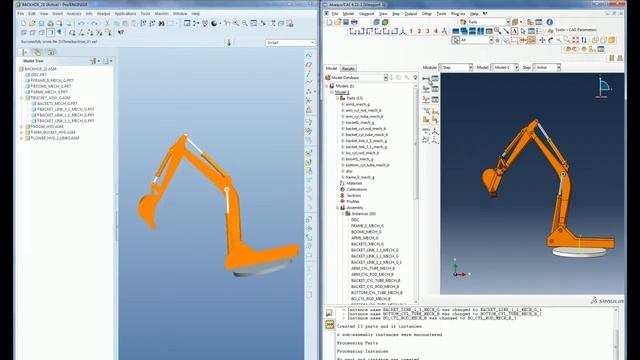Expand the ARM_BUCKET_HYD.ASM node in Model Tree
The width and height of the screenshot is (640, 360).
22,132
